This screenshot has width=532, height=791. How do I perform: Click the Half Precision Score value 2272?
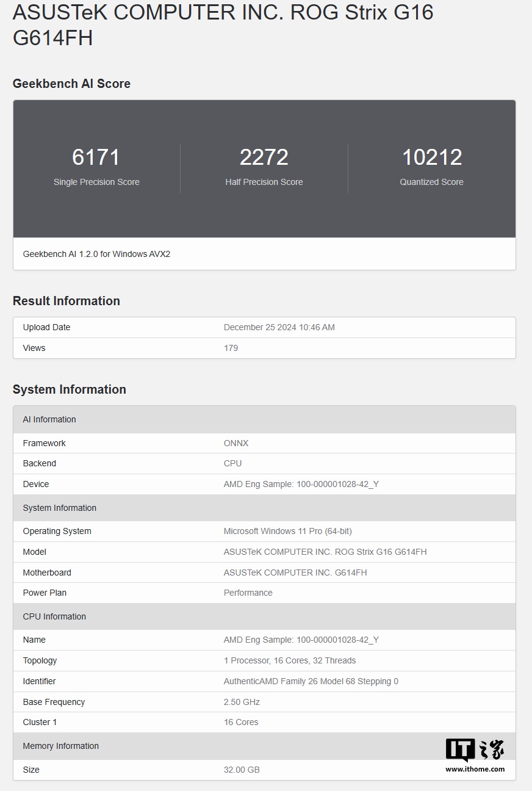point(264,157)
